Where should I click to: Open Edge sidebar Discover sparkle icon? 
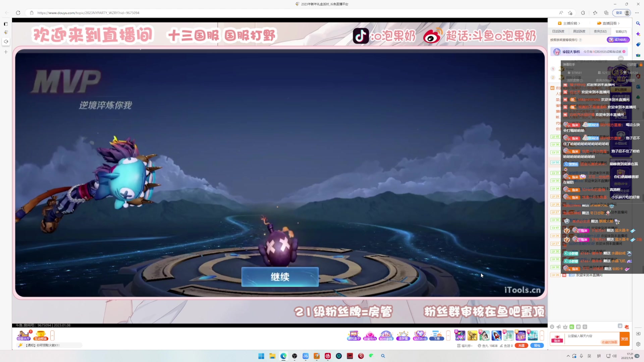638,34
